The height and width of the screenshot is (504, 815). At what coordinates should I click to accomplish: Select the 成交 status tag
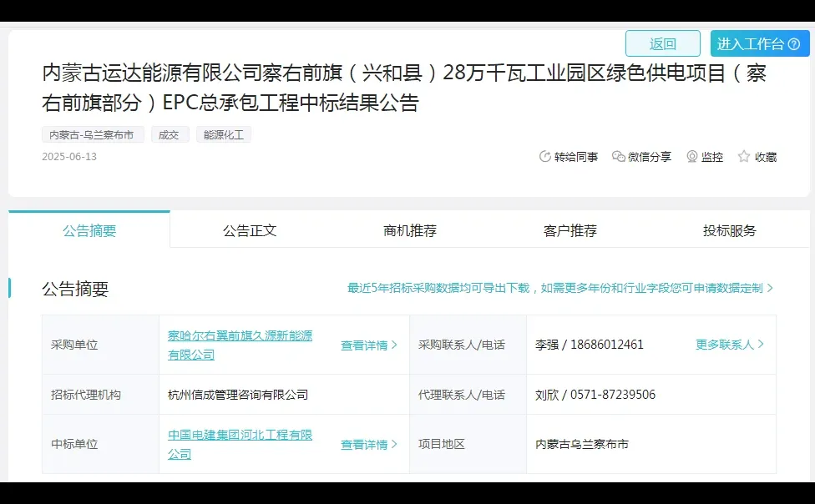pyautogui.click(x=170, y=134)
